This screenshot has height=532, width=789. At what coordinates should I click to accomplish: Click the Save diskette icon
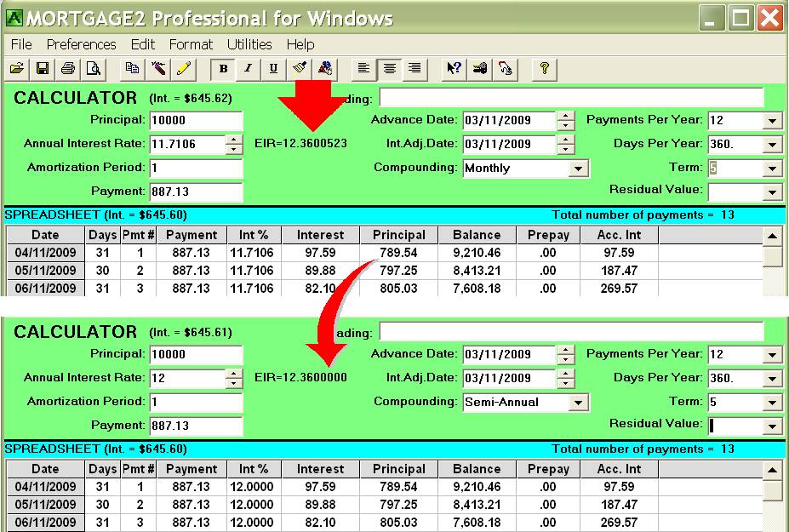coord(42,69)
